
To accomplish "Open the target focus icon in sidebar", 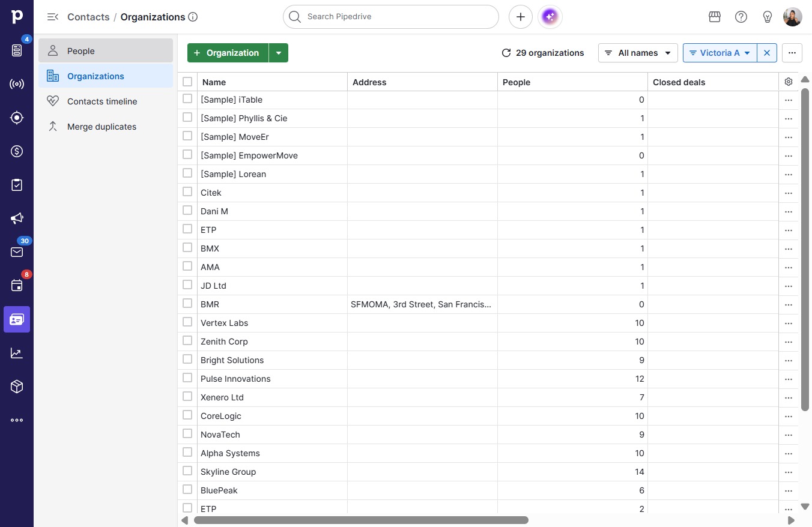I will (17, 118).
